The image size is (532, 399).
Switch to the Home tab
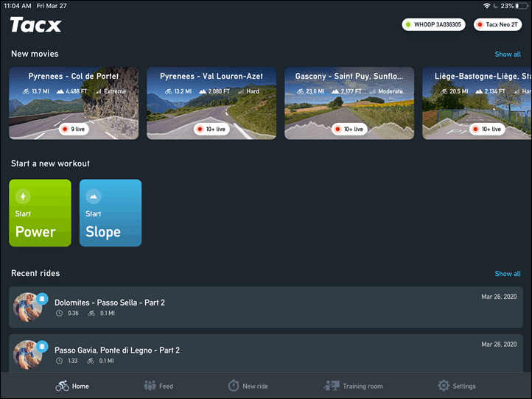[x=72, y=386]
